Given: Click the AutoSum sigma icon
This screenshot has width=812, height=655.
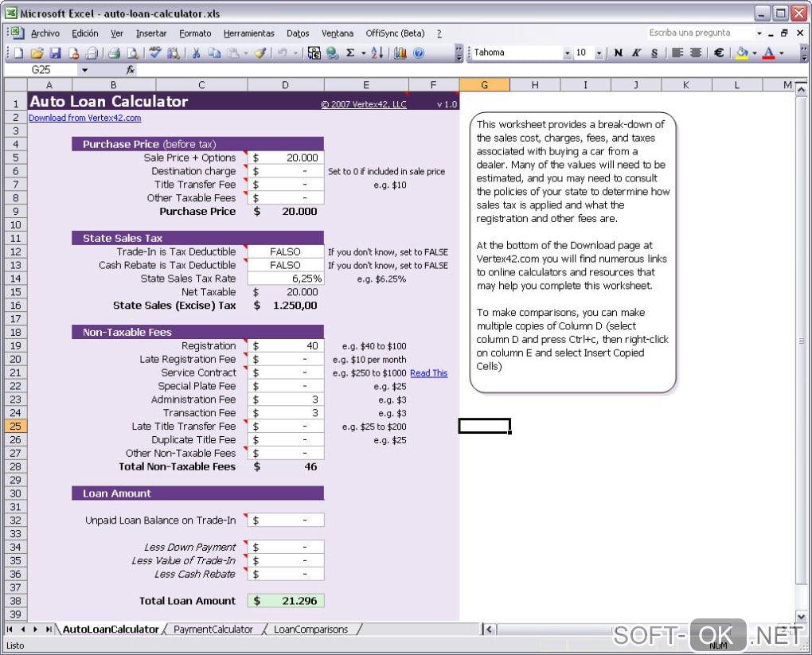Looking at the screenshot, I should coord(350,53).
